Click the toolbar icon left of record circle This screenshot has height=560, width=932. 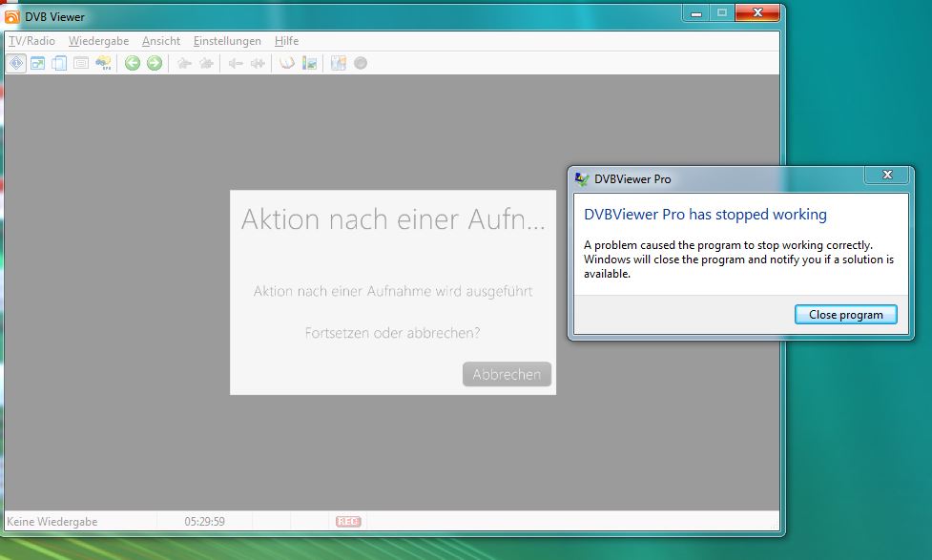[x=338, y=64]
